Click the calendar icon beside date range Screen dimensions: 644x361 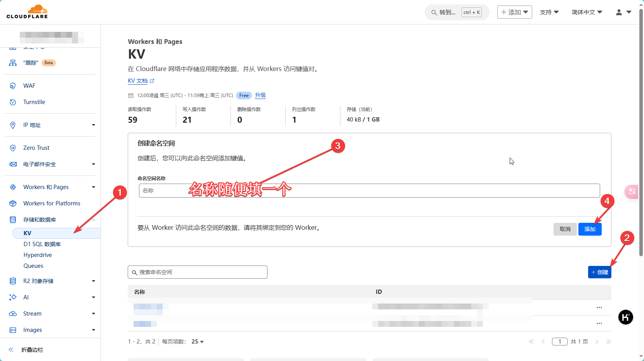(131, 95)
